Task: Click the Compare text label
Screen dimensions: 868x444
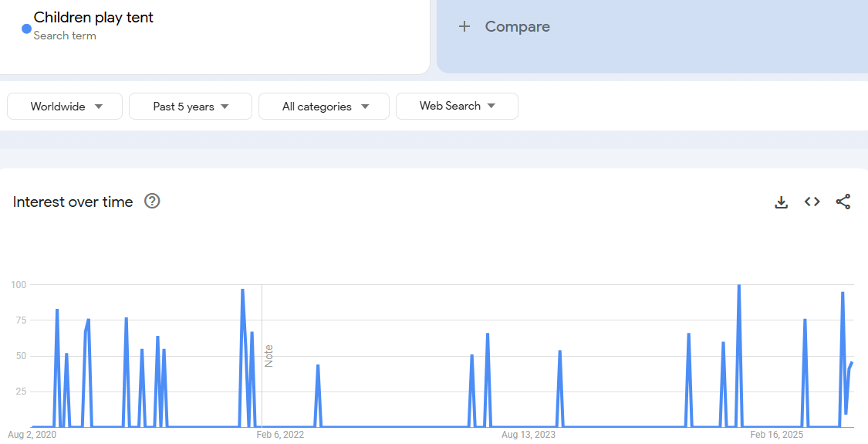Action: [517, 27]
